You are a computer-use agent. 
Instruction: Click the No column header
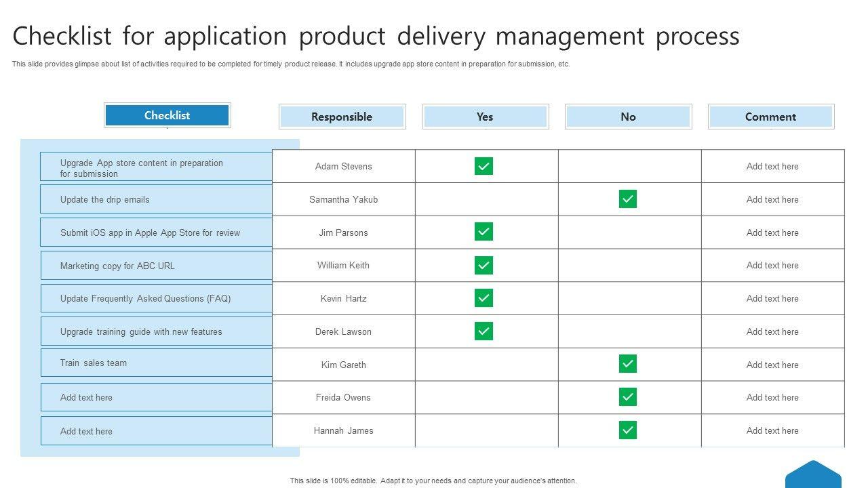pyautogui.click(x=628, y=117)
